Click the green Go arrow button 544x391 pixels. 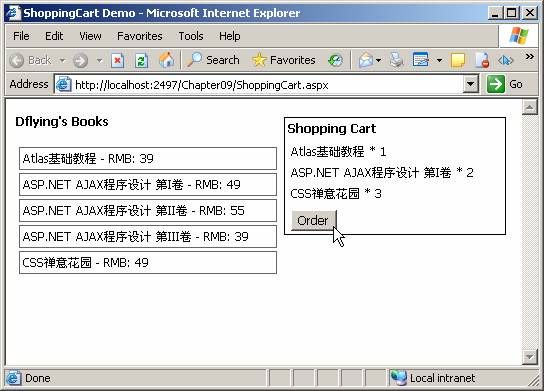coord(495,84)
